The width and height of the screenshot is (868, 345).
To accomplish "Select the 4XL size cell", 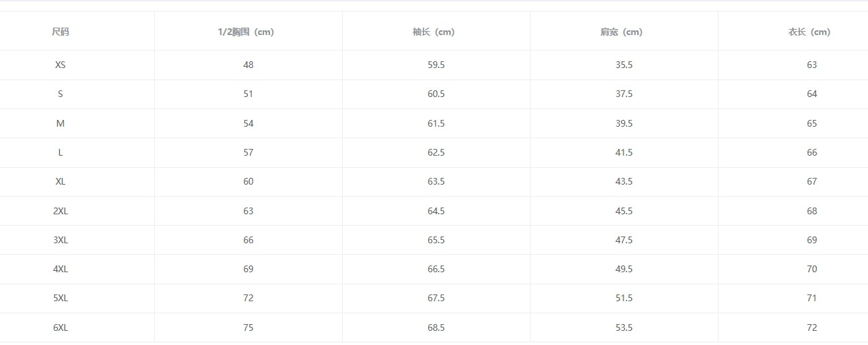I will (61, 269).
